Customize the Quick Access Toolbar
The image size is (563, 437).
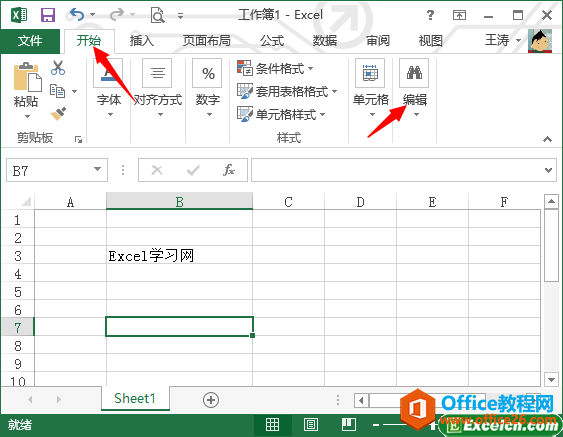click(x=181, y=15)
